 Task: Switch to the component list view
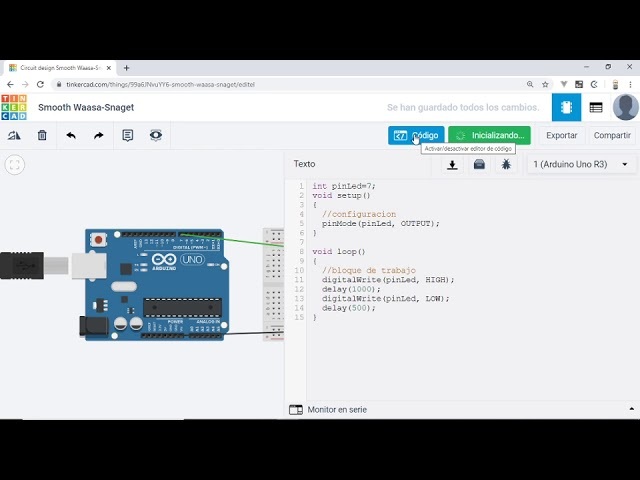click(x=596, y=107)
